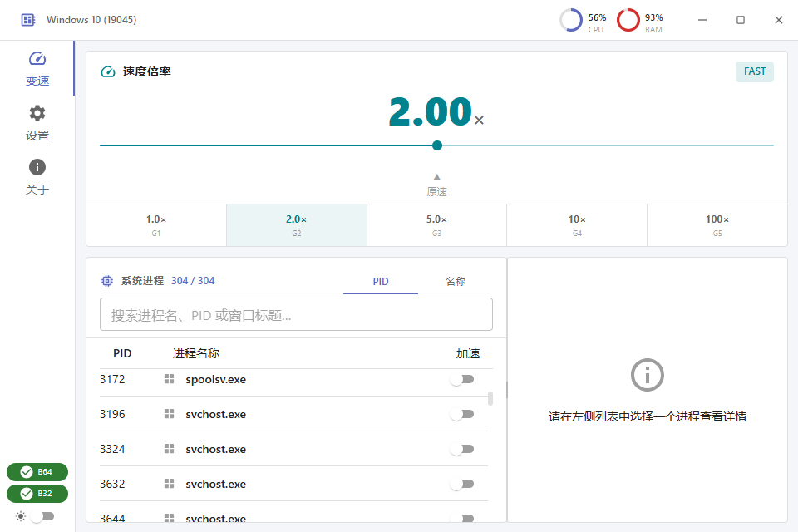The image size is (798, 532).
Task: Sort processes by the PID tab
Action: (381, 282)
